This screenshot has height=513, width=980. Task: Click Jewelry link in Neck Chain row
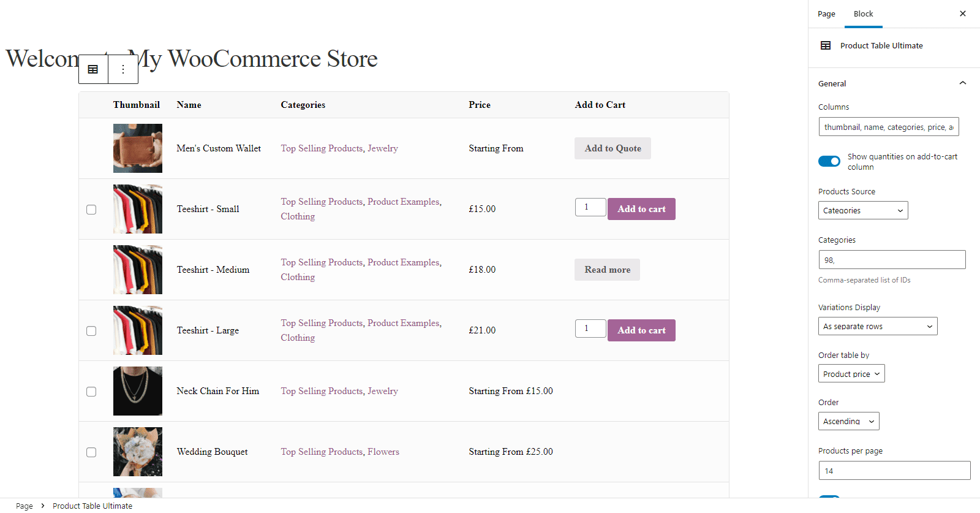[383, 391]
